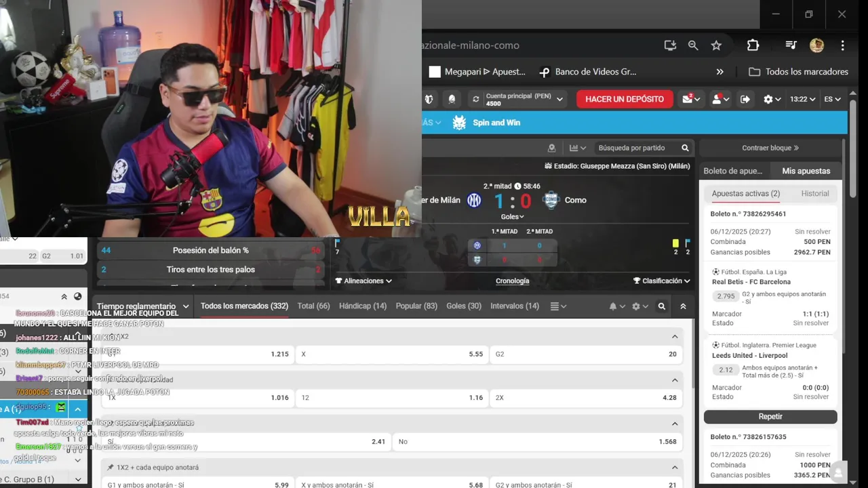Open Banco de Videos bookmark
The image size is (868, 488).
[x=587, y=72]
